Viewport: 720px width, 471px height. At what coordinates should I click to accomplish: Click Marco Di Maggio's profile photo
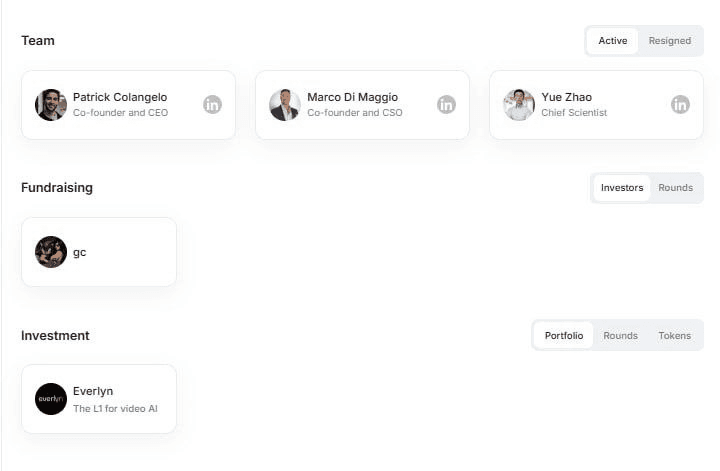pyautogui.click(x=285, y=104)
